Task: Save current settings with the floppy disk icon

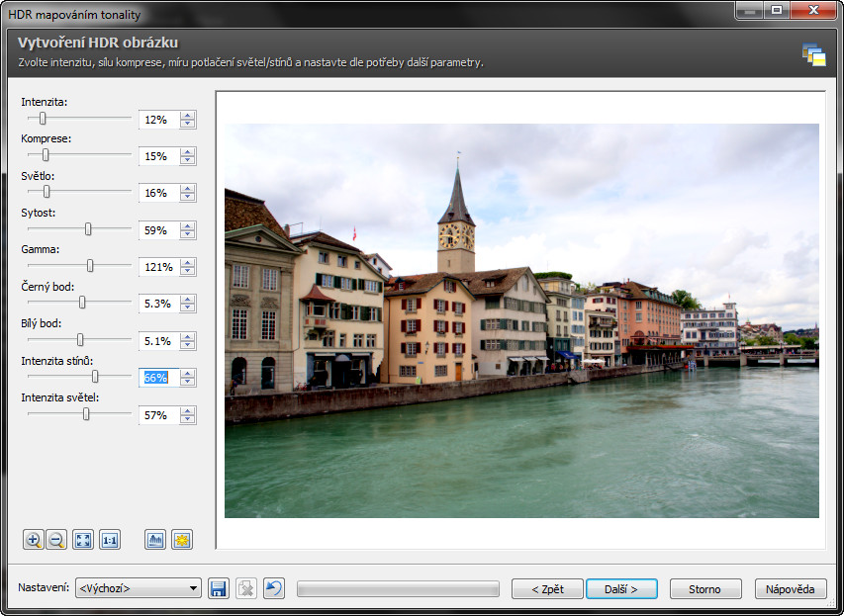Action: point(219,588)
